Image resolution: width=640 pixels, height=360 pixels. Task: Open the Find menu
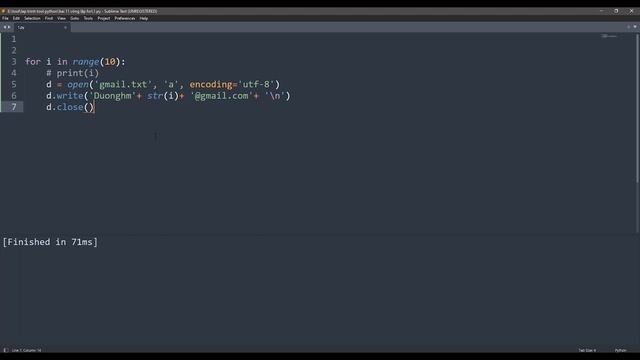[49, 18]
